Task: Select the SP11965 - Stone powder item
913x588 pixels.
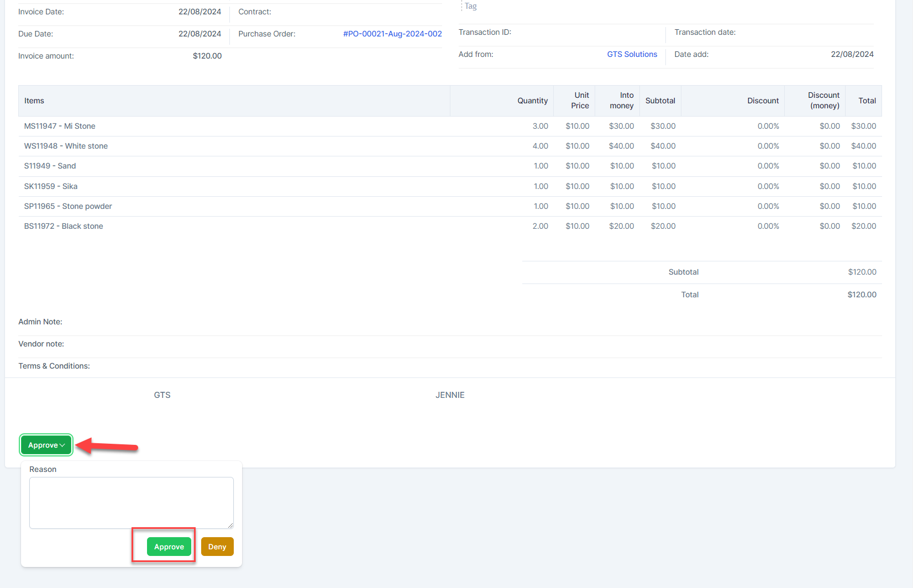Action: click(68, 206)
